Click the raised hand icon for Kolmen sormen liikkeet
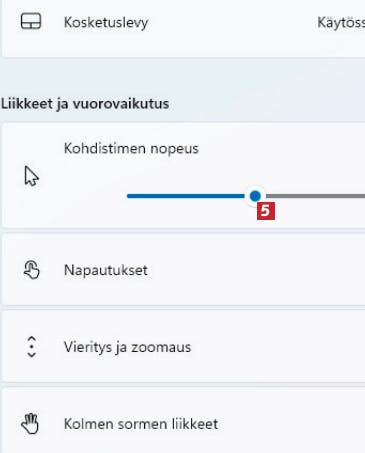365x453 pixels. point(30,424)
